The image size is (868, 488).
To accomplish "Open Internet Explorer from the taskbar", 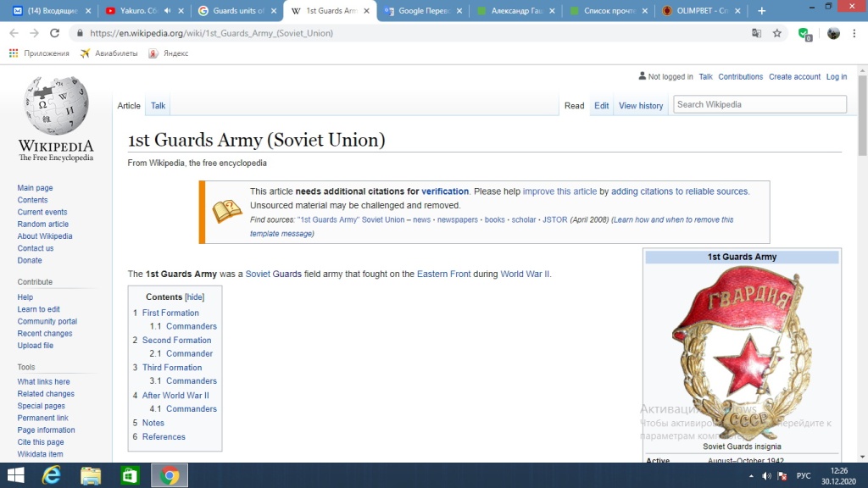I will pyautogui.click(x=52, y=475).
